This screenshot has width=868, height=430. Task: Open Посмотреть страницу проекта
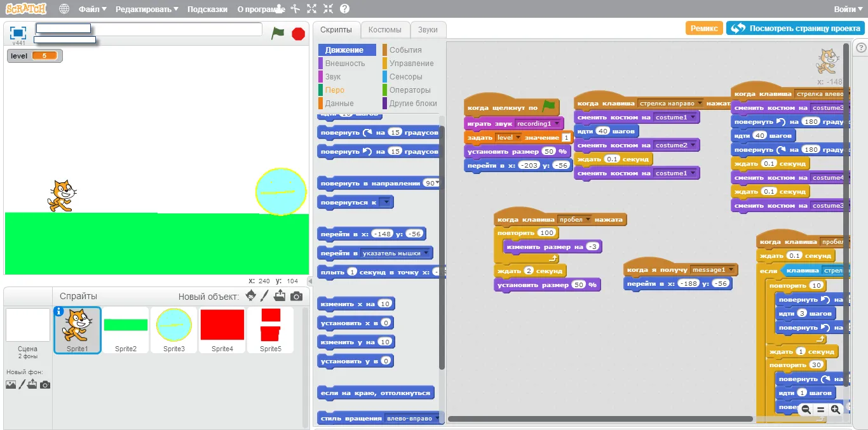796,28
